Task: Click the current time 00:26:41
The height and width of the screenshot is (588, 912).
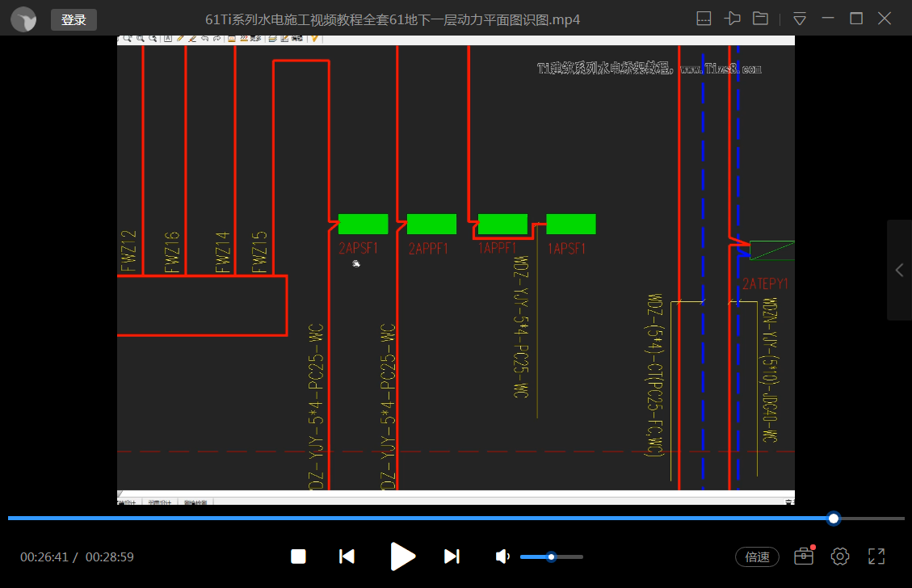Action: click(x=44, y=557)
